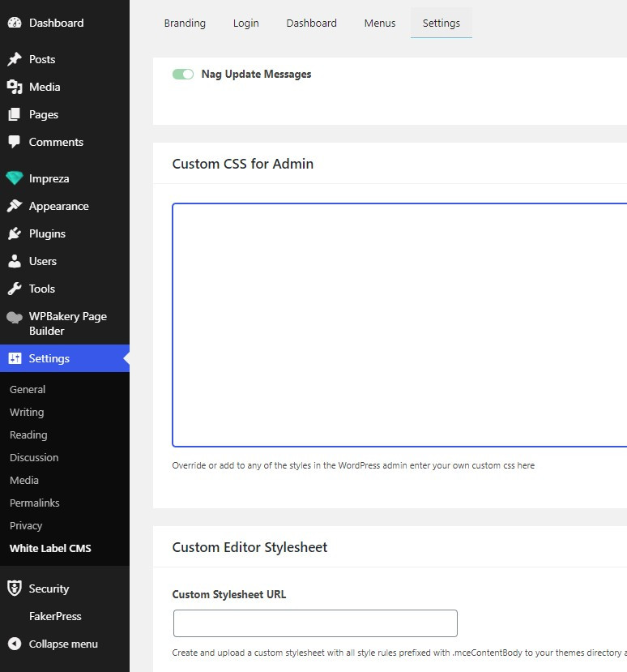Screen dimensions: 627x672
Task: Click the Settings sliders icon
Action: click(x=15, y=358)
